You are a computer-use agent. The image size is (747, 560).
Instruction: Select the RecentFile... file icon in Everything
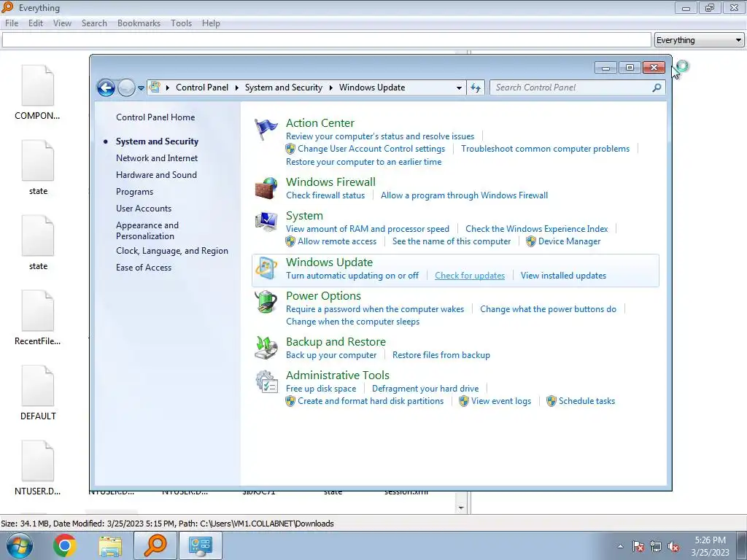(x=38, y=311)
